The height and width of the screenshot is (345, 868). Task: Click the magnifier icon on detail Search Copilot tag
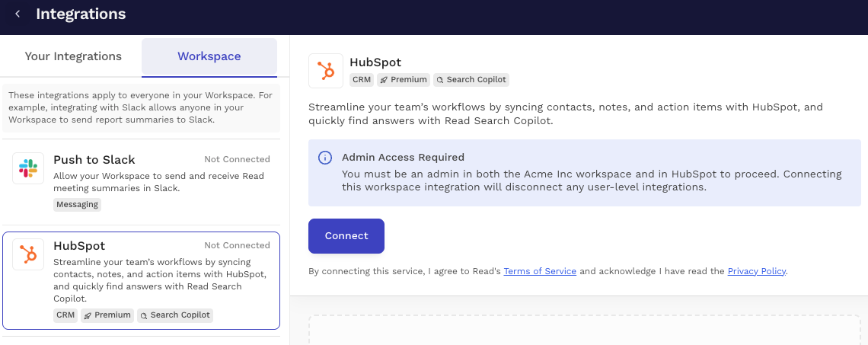(x=440, y=80)
